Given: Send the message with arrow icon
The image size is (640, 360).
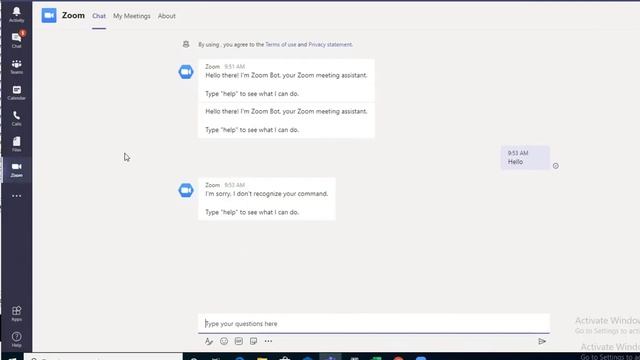Looking at the screenshot, I should click(x=542, y=341).
